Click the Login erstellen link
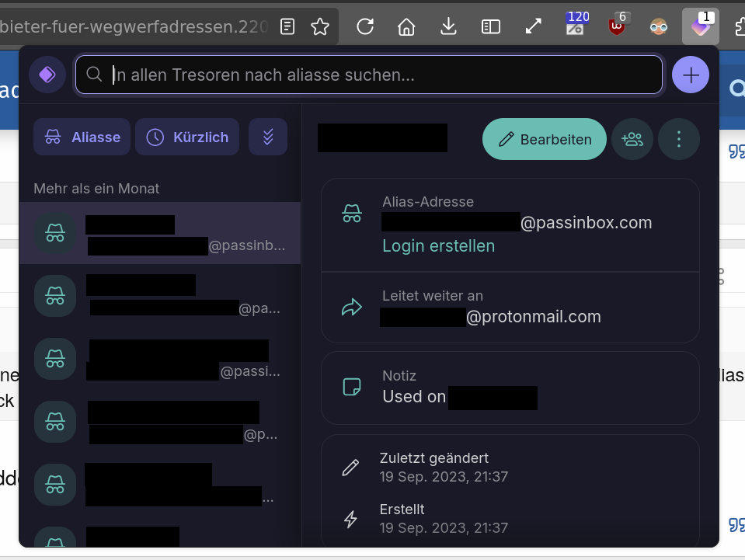 tap(438, 245)
